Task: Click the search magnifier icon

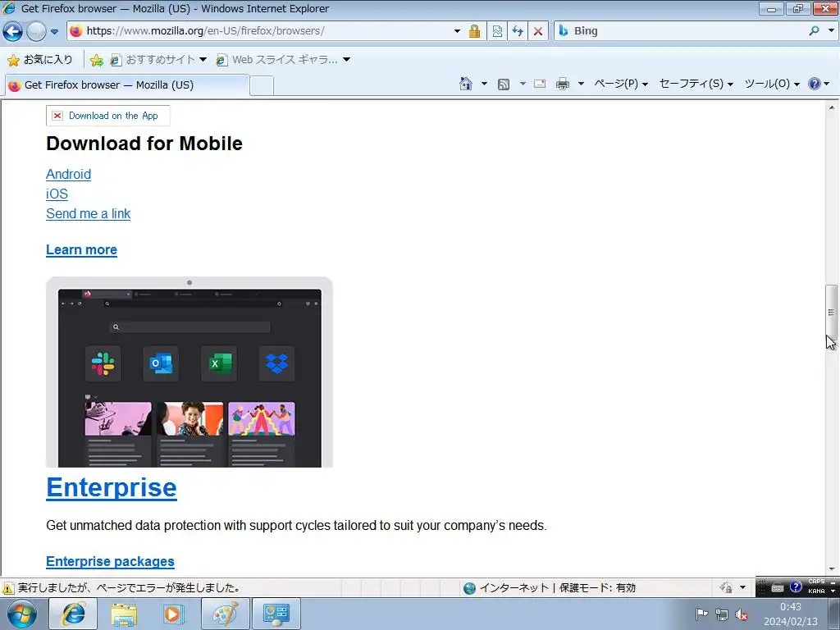Action: (815, 31)
